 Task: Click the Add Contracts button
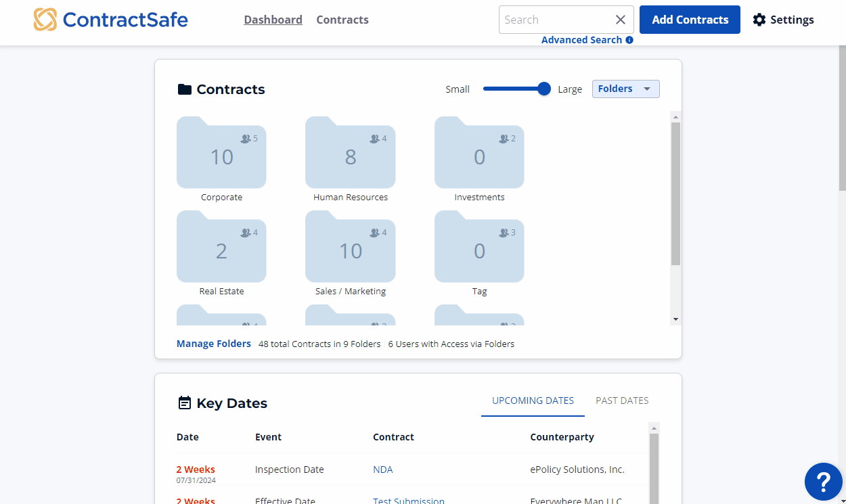point(690,20)
